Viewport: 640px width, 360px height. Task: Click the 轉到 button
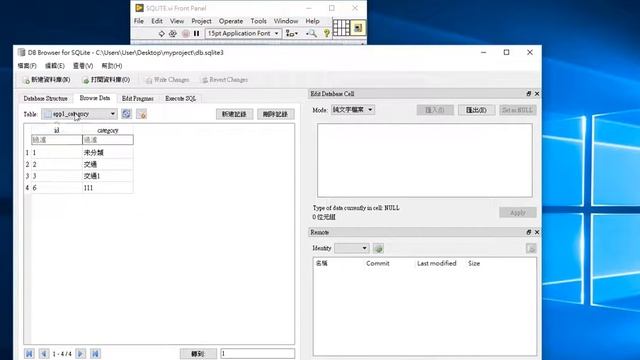pyautogui.click(x=198, y=354)
